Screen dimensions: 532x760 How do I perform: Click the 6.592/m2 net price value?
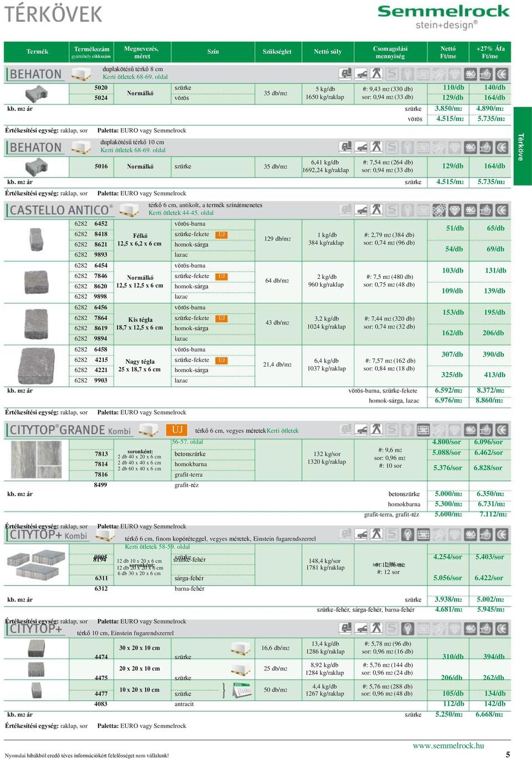click(x=448, y=390)
